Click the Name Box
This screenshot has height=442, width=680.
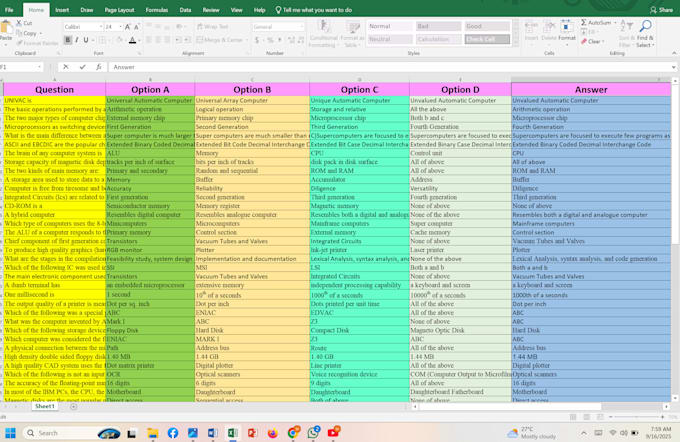pos(21,67)
